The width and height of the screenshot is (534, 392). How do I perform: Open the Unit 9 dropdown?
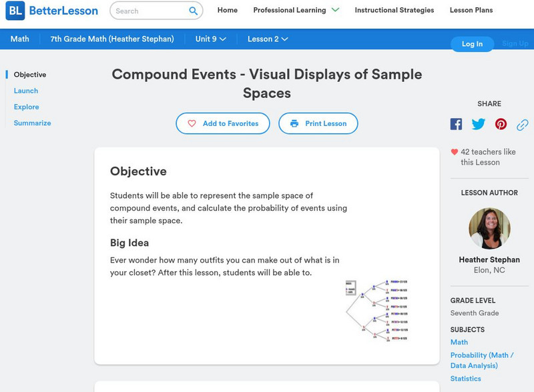211,39
